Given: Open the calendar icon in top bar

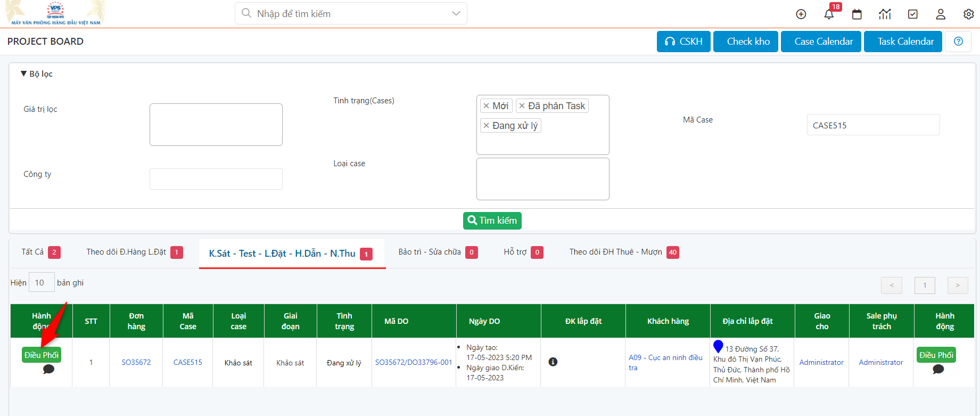Looking at the screenshot, I should [857, 14].
